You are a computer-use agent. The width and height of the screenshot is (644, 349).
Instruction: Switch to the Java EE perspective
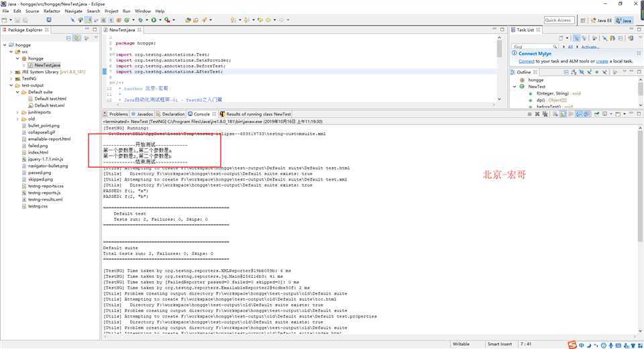point(601,20)
